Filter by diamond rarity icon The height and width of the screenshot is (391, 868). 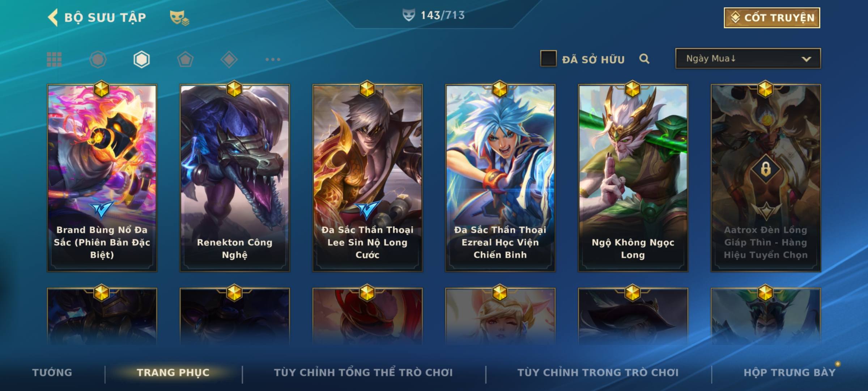[x=229, y=59]
